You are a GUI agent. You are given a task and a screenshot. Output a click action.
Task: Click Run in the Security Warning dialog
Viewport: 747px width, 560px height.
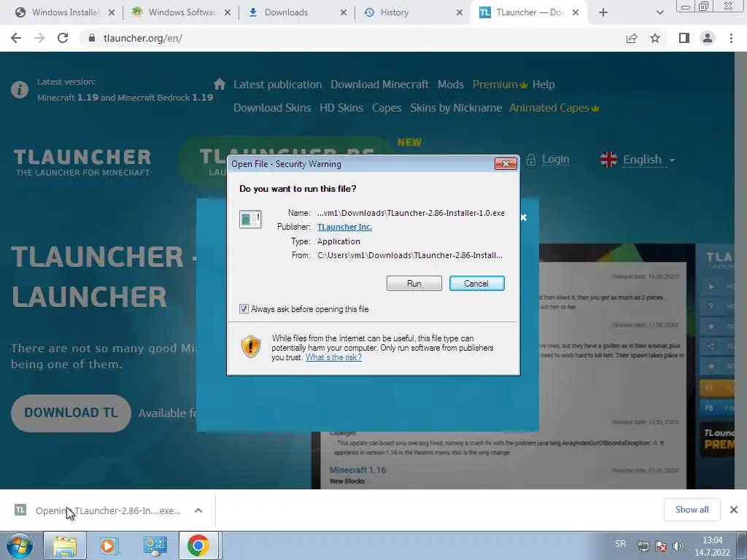click(x=414, y=284)
